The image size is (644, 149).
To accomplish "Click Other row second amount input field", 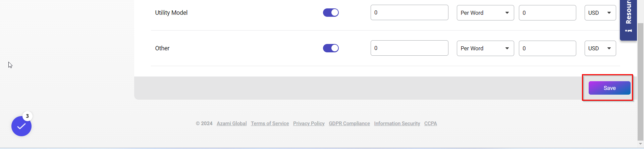I will click(547, 48).
